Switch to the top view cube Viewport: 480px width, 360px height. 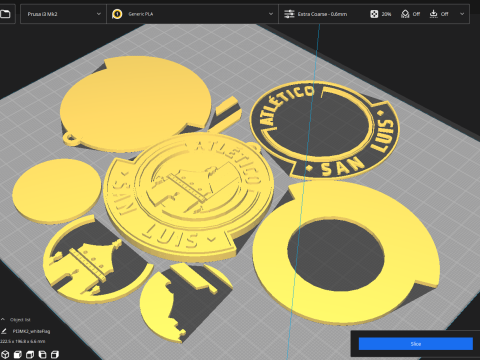30,354
